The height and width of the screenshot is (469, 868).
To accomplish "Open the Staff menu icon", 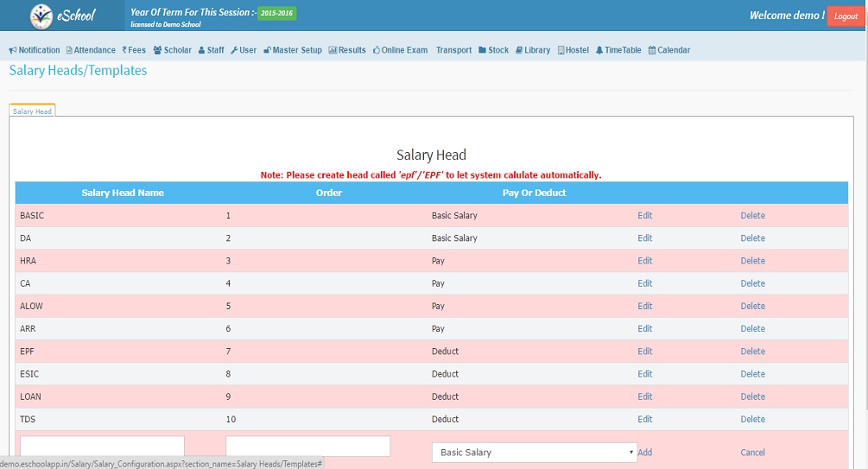I will (201, 50).
